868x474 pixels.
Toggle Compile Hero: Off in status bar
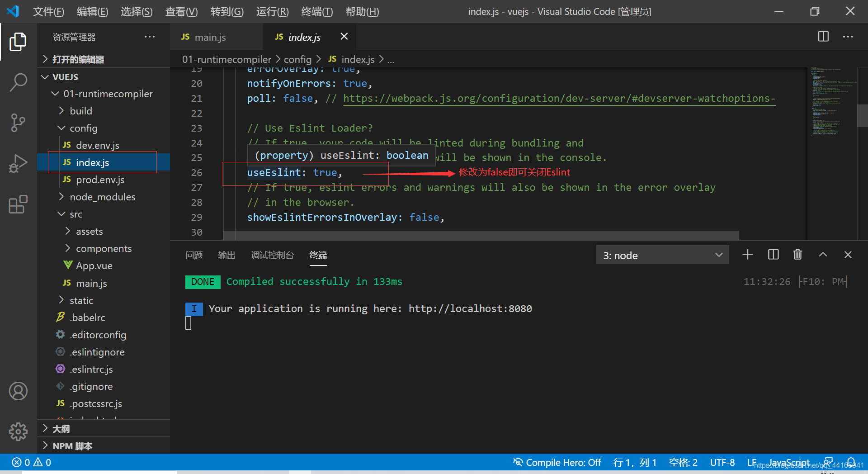tap(557, 462)
